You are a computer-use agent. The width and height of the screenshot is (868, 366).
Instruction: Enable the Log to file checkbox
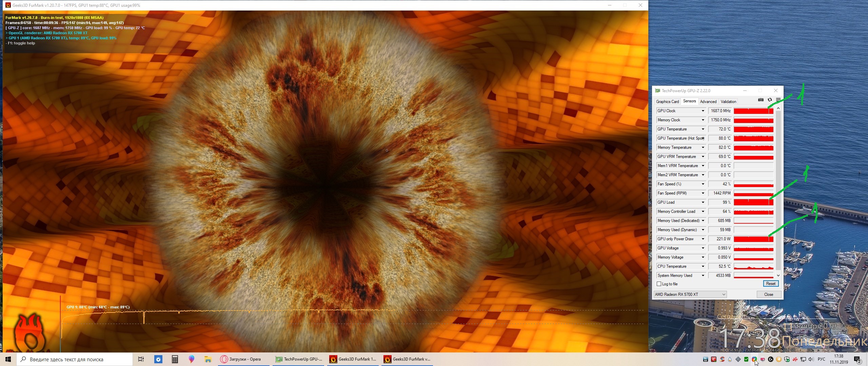tap(659, 284)
